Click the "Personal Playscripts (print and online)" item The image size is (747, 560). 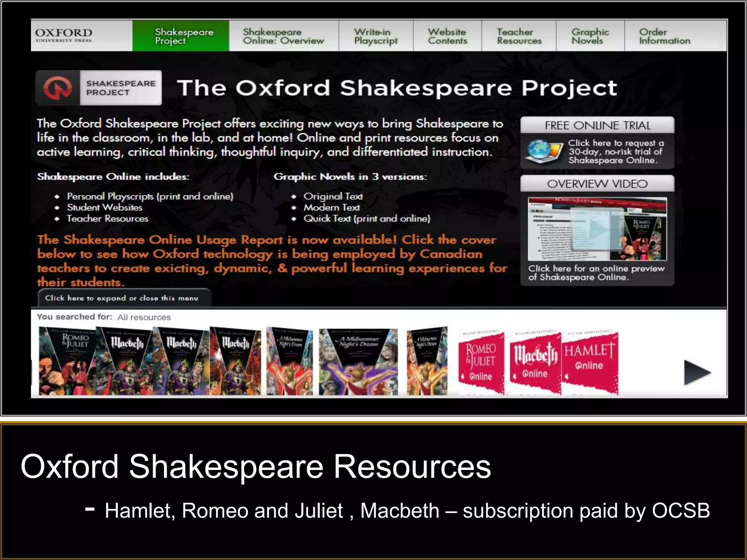150,196
